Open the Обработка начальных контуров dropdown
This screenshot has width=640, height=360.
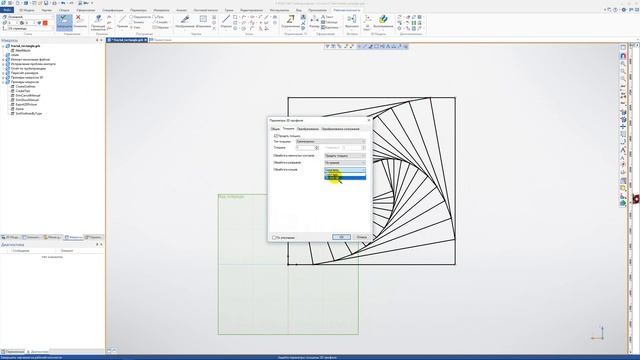(345, 156)
